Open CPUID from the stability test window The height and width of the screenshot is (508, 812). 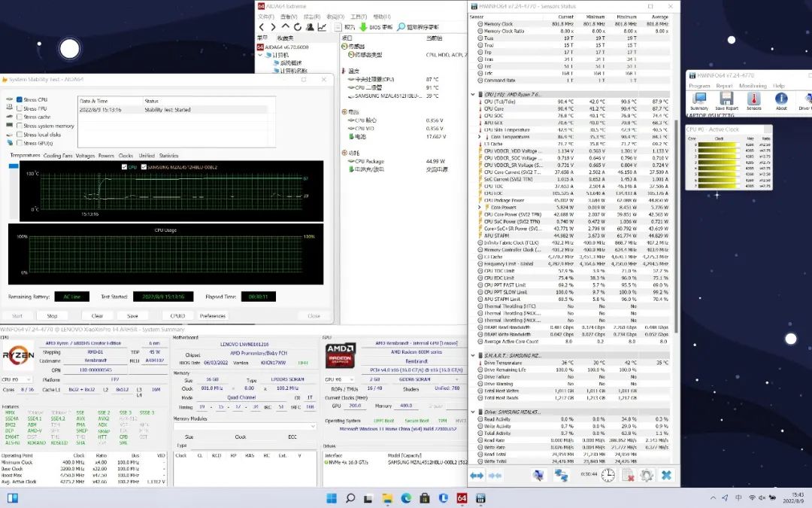point(177,315)
